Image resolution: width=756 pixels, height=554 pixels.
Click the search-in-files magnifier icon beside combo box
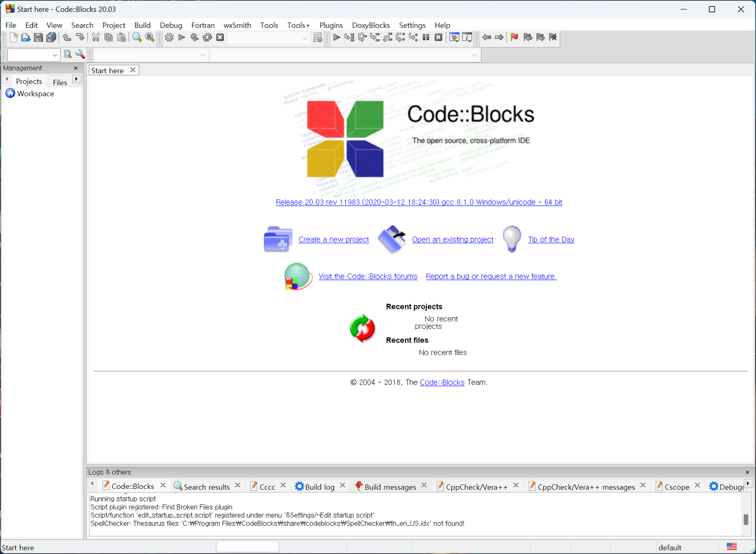68,55
